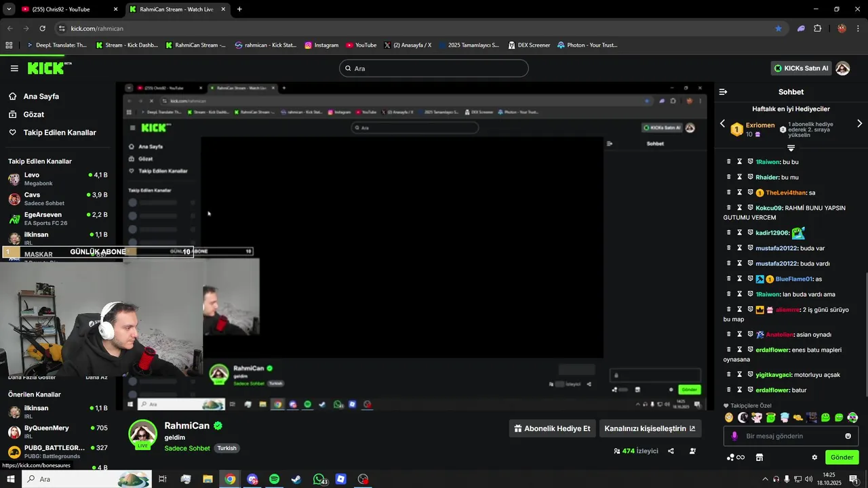Open the emoji picker in message box
Screen dimensions: 868x488
pos(848,436)
